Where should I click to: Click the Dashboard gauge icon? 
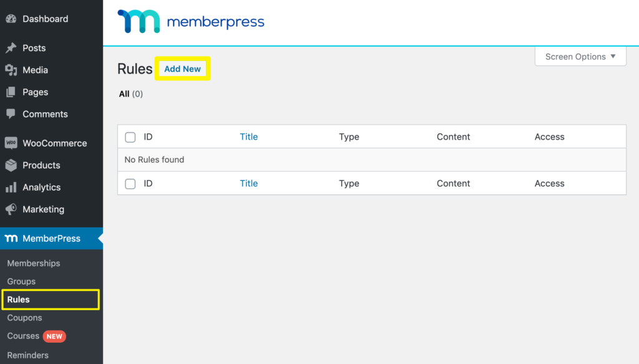pos(11,19)
